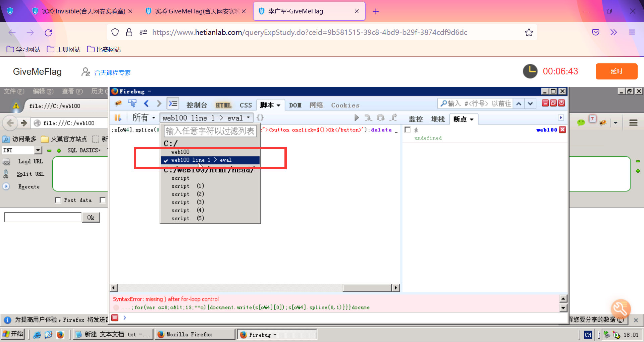Click the Step Over debugger icon
This screenshot has height=342, width=644.
click(x=381, y=118)
